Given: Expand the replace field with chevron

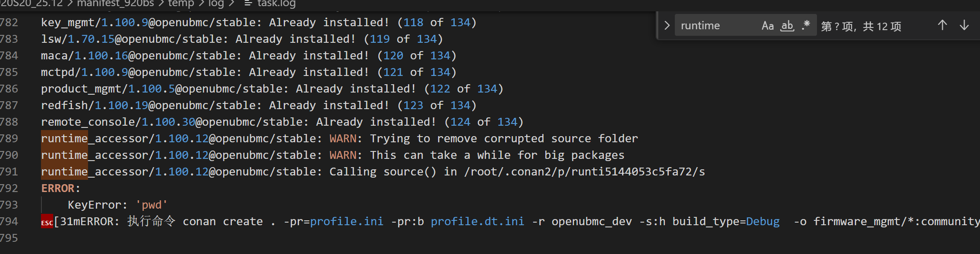Looking at the screenshot, I should tap(667, 26).
